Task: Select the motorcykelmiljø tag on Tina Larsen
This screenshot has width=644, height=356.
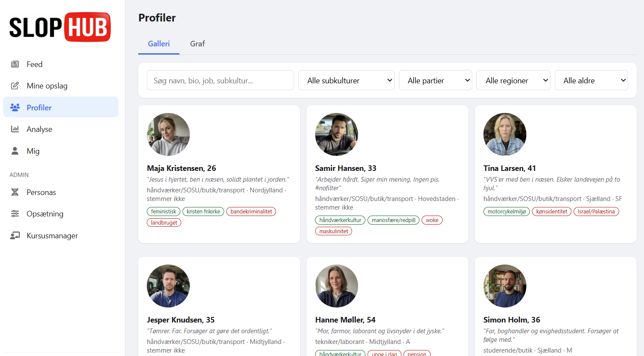Action: tap(507, 211)
